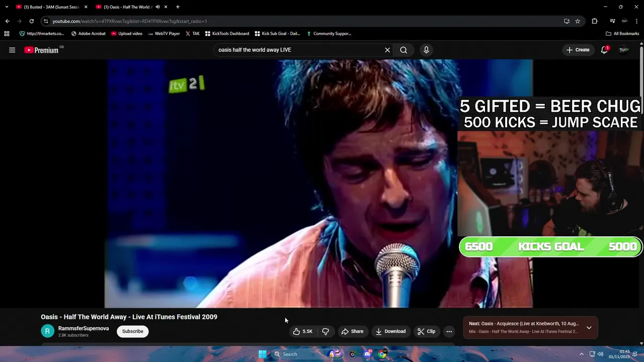Reload the YouTube page
The image size is (644, 362).
(31, 21)
